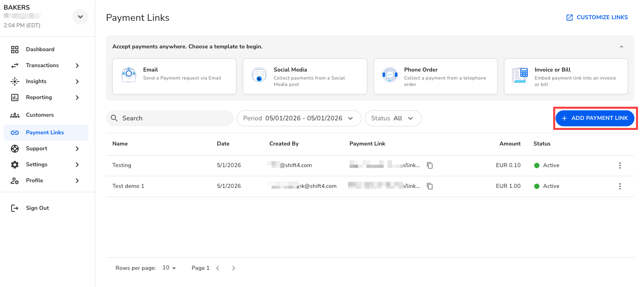The width and height of the screenshot is (644, 287).
Task: Click the Email template envelope icon
Action: [x=129, y=74]
